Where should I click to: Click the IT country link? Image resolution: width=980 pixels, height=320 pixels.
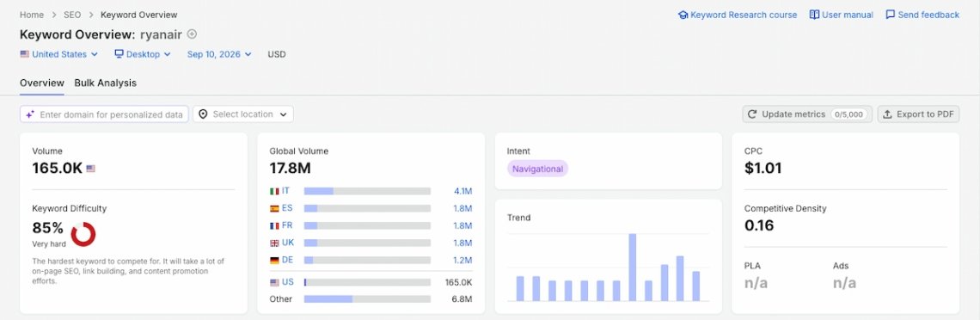pyautogui.click(x=285, y=191)
